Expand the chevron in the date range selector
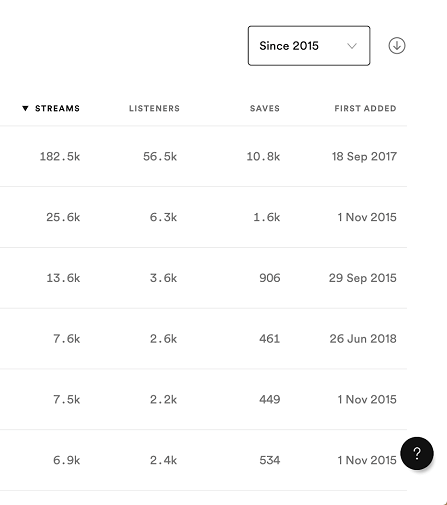The height and width of the screenshot is (505, 447). (352, 46)
